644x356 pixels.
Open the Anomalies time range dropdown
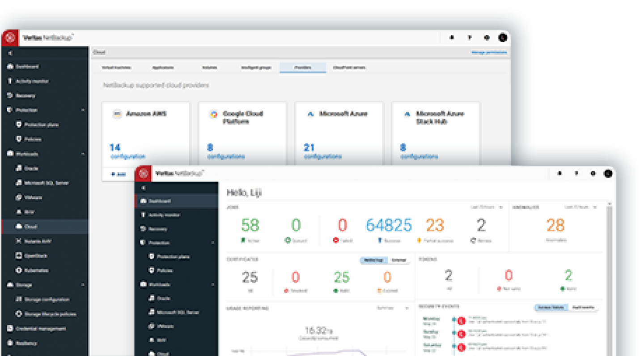coord(581,207)
